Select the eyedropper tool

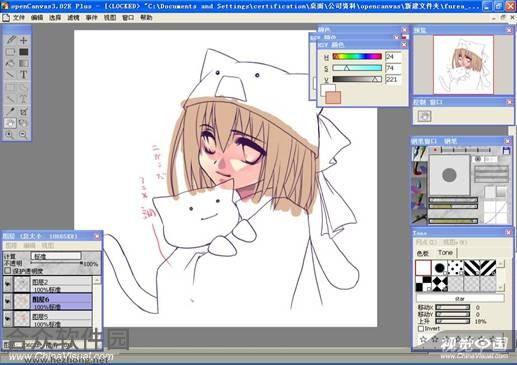(10, 112)
